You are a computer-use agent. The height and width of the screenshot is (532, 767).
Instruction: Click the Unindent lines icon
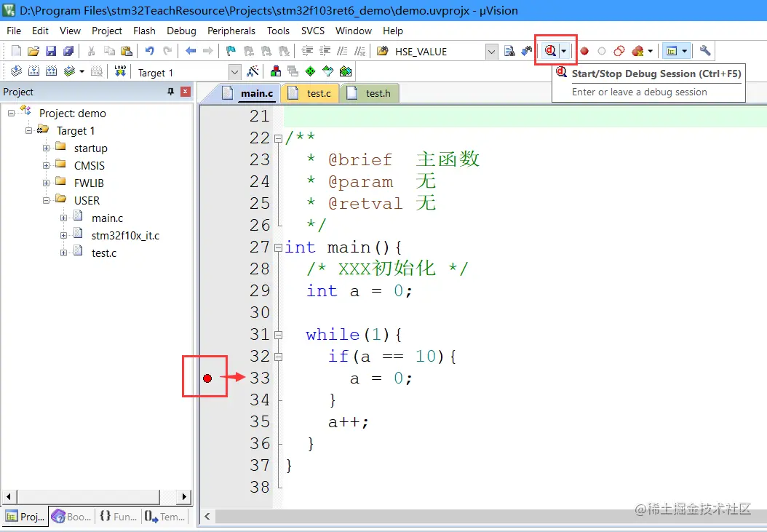coord(325,51)
